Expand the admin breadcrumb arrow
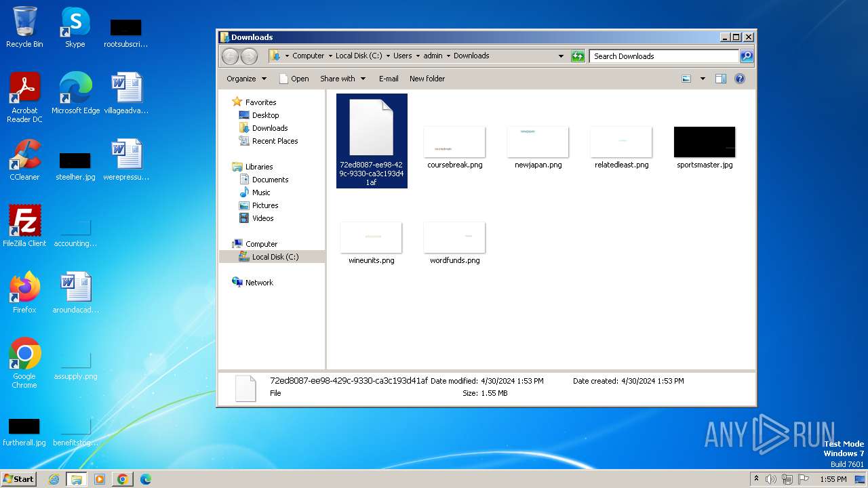 click(x=448, y=56)
